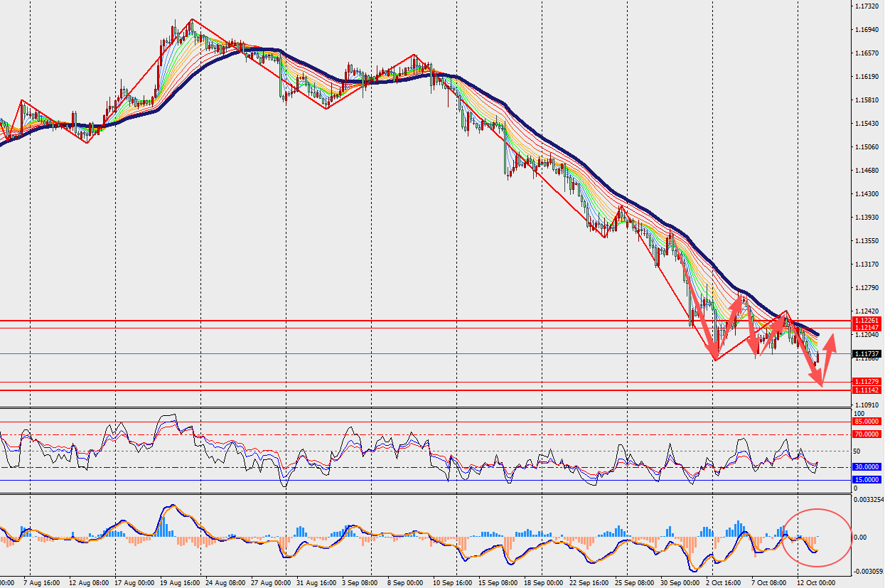Click the 1.12790 price axis value
Image resolution: width=885 pixels, height=588 pixels.
coord(868,288)
